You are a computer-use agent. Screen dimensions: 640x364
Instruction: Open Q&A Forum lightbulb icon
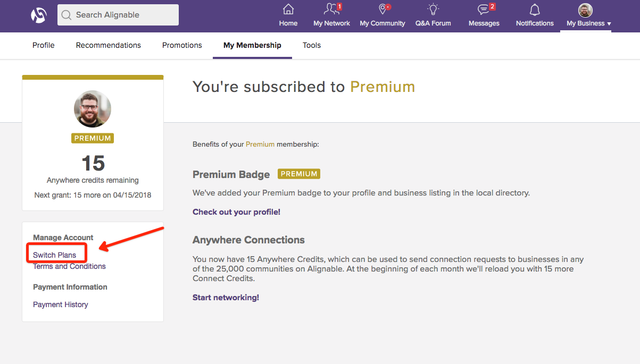(x=433, y=10)
